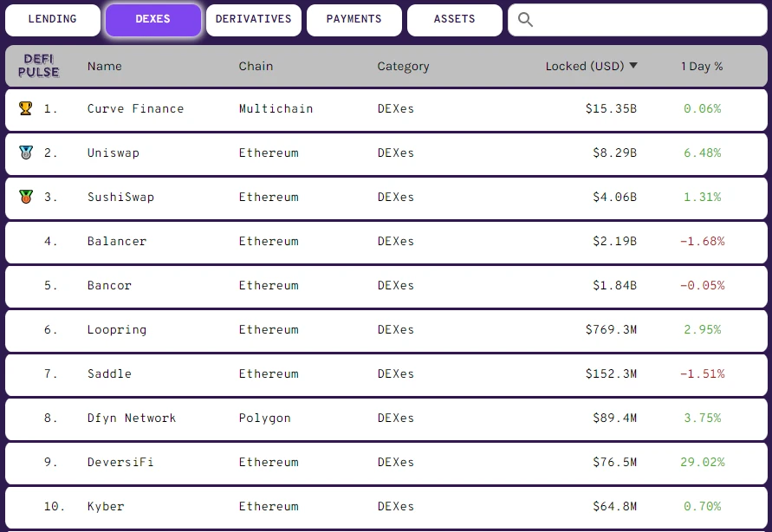Click the bronze medal icon beside SushiSwap

pos(26,197)
